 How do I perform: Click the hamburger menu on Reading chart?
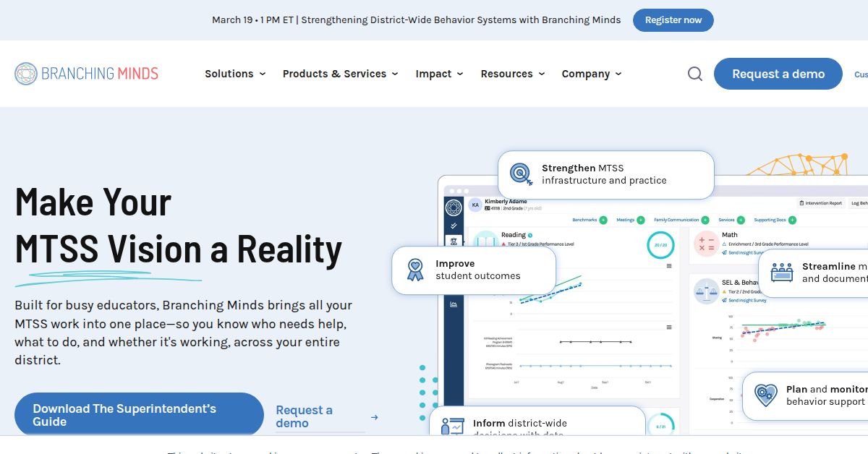(x=668, y=266)
